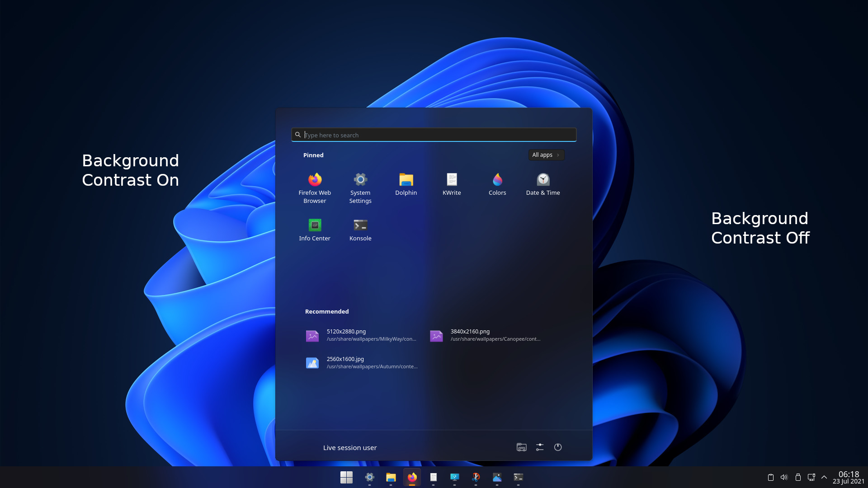
Task: Click the Live session user name
Action: [350, 448]
